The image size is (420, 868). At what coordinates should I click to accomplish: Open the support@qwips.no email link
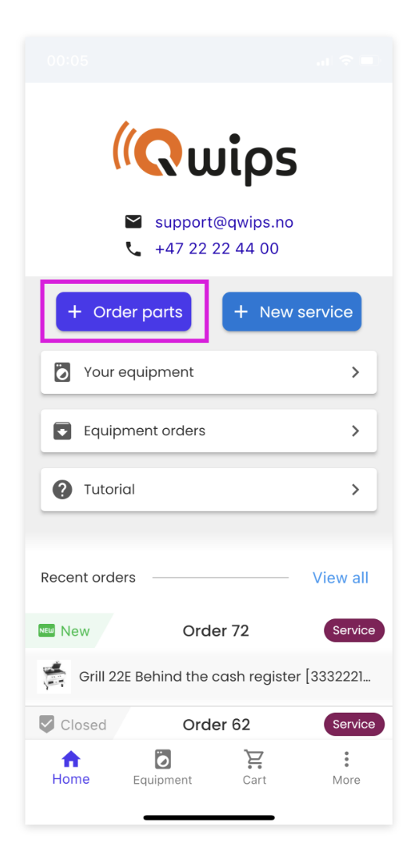[x=224, y=222]
